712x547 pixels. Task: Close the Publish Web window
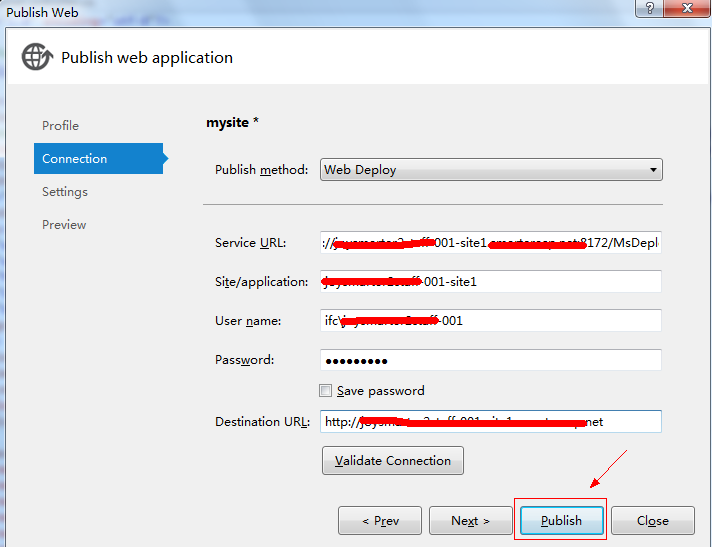pos(689,8)
